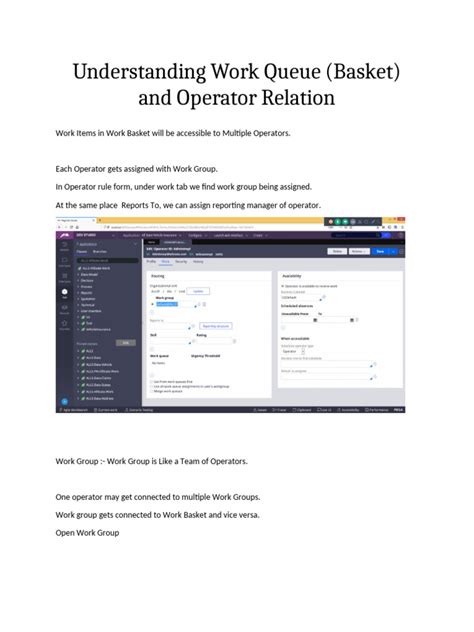This screenshot has height=632, width=474.
Task: Click the Update button for Organizational unit
Action: pyautogui.click(x=198, y=291)
